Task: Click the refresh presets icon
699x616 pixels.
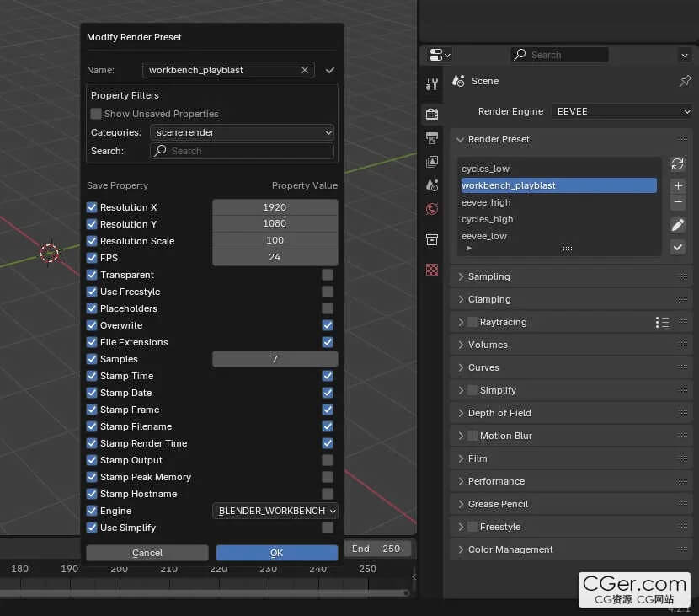Action: [677, 164]
